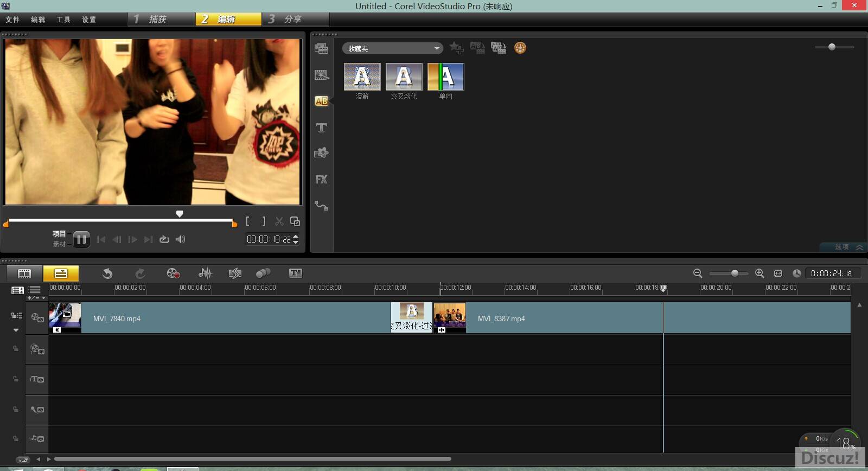Image resolution: width=868 pixels, height=471 pixels.
Task: Toggle the overlay track button
Action: click(37, 349)
